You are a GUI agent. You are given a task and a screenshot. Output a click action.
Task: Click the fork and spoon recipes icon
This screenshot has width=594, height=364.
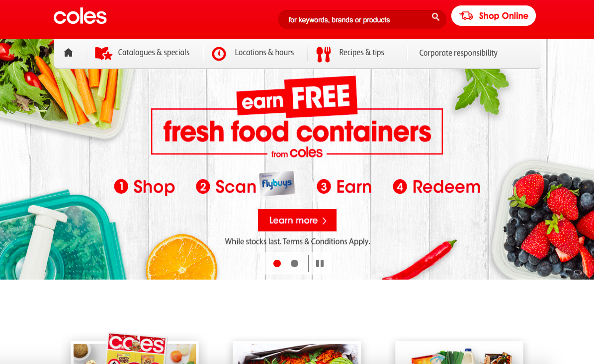(324, 55)
